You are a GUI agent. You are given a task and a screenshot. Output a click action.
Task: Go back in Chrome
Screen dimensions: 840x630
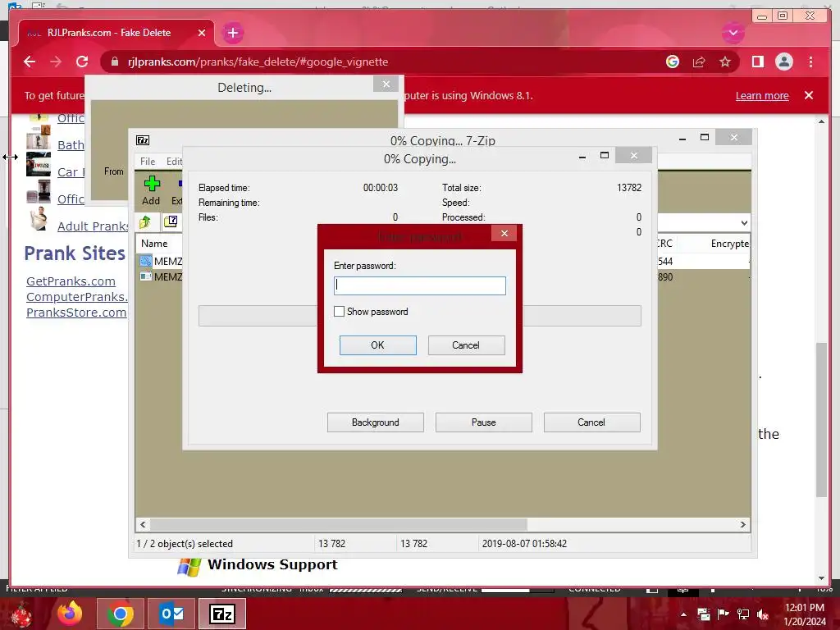click(x=30, y=62)
